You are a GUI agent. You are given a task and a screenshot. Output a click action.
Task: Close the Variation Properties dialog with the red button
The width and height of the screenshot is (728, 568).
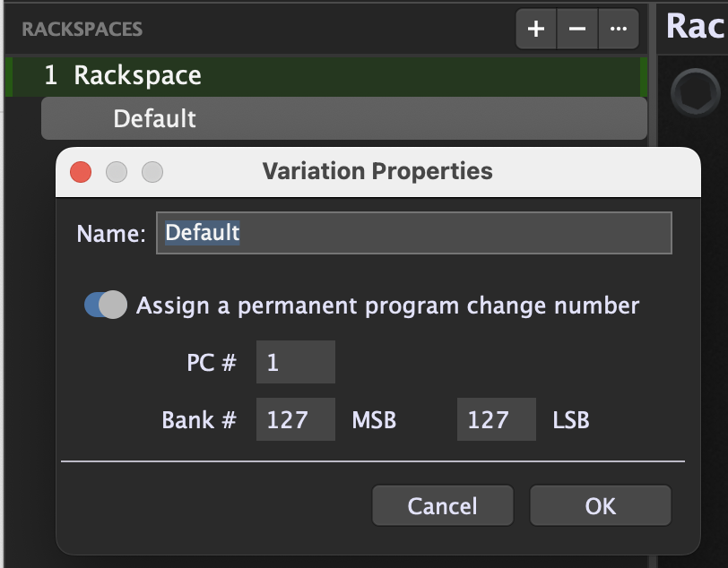tap(82, 172)
